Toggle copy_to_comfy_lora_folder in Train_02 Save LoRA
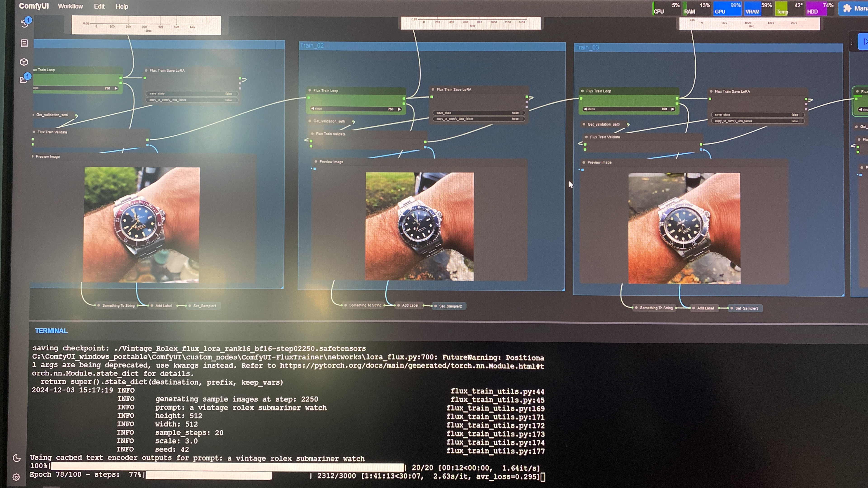Screen dimensions: 868x488 [x=479, y=119]
